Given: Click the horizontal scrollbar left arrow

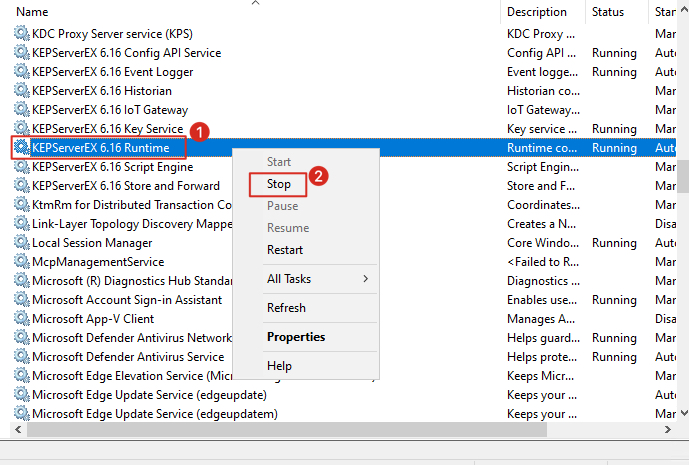Looking at the screenshot, I should pos(18,429).
